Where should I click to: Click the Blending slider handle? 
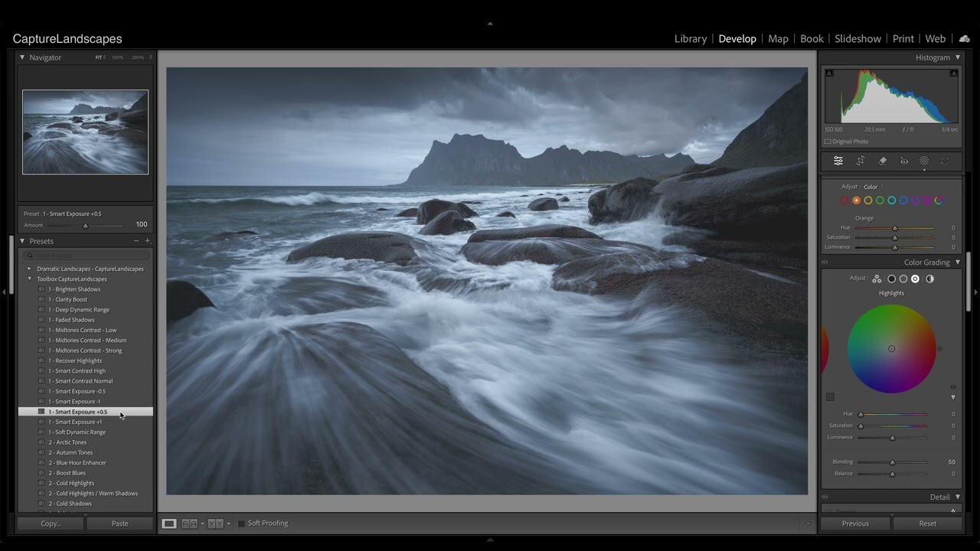click(892, 462)
